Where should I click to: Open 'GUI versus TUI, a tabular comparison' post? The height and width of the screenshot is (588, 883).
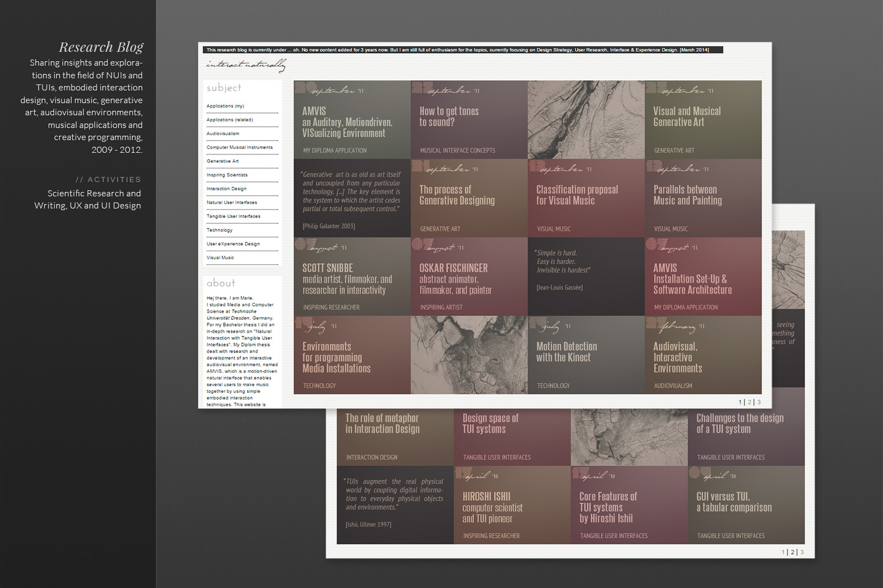click(x=746, y=505)
